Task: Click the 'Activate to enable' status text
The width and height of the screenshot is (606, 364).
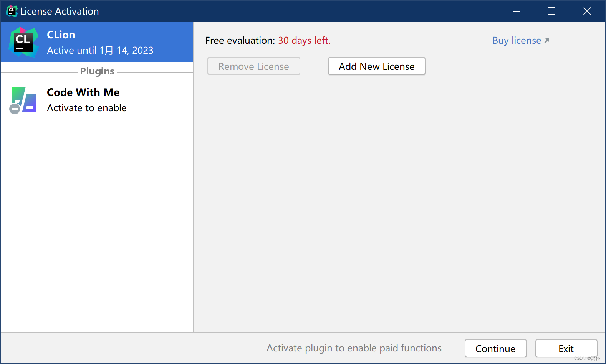Action: (87, 108)
